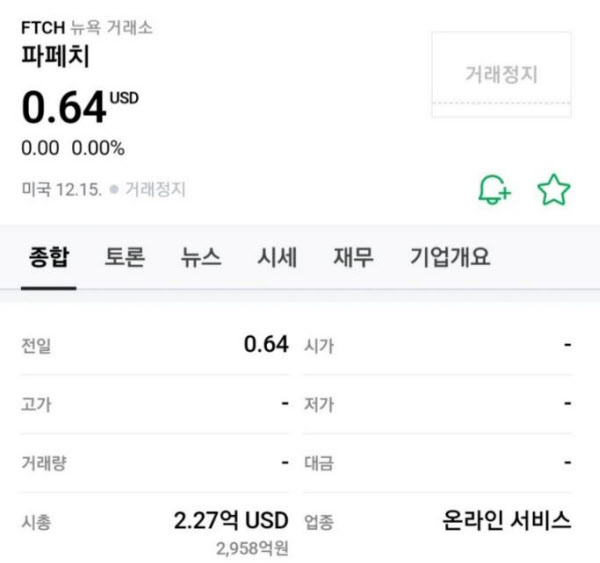Tap the 2,958억원 converted market cap
This screenshot has height=563, width=600.
(250, 548)
